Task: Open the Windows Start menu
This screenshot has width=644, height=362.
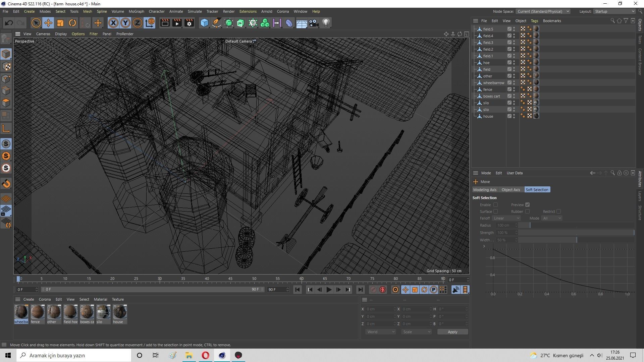Action: coord(8,355)
